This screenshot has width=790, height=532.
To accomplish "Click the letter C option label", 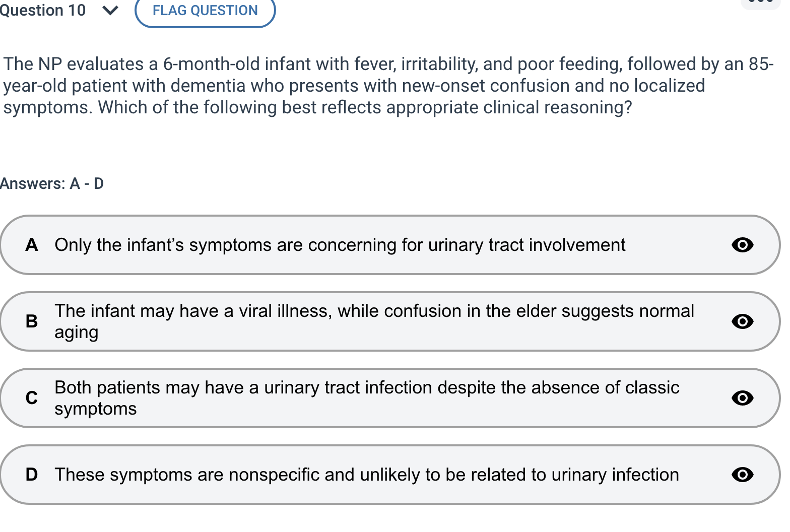I will click(x=32, y=398).
